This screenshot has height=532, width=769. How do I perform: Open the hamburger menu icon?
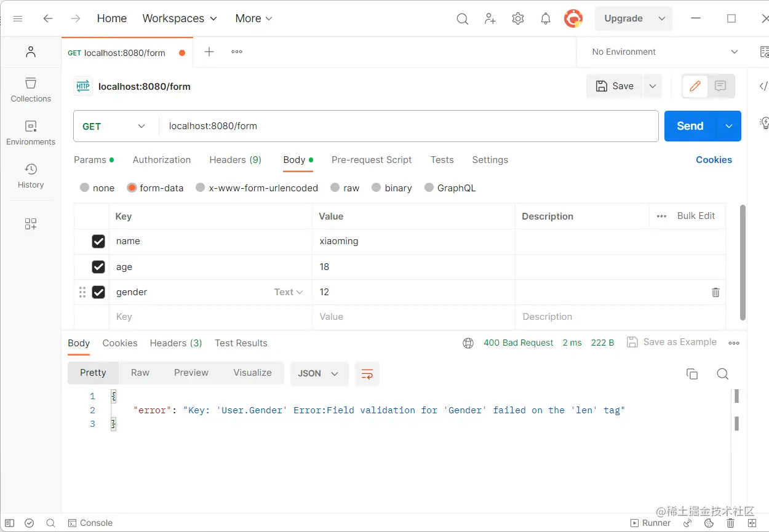[18, 18]
